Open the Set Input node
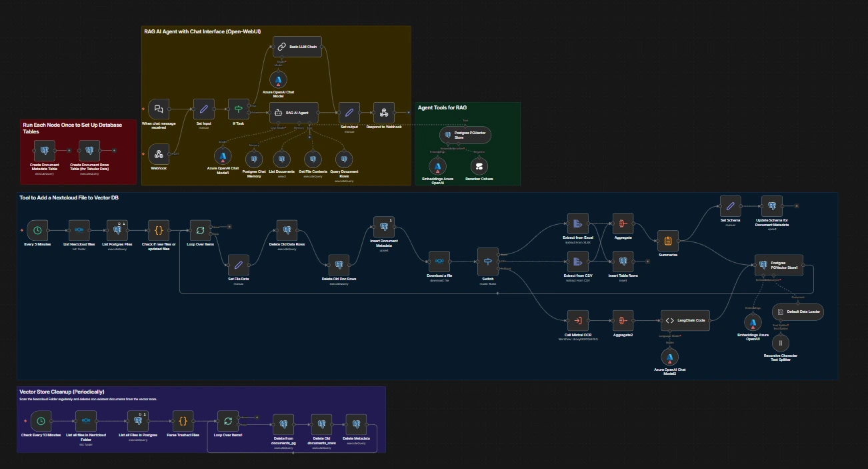 (203, 109)
